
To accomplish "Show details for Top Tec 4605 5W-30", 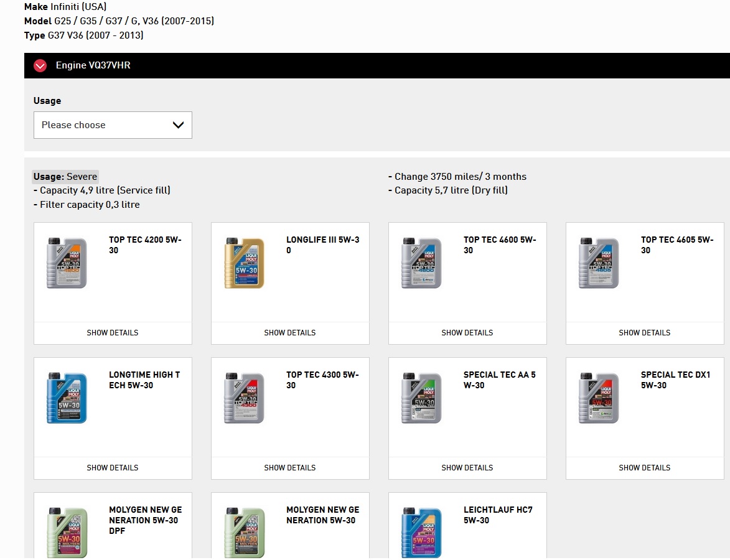I will pos(645,333).
